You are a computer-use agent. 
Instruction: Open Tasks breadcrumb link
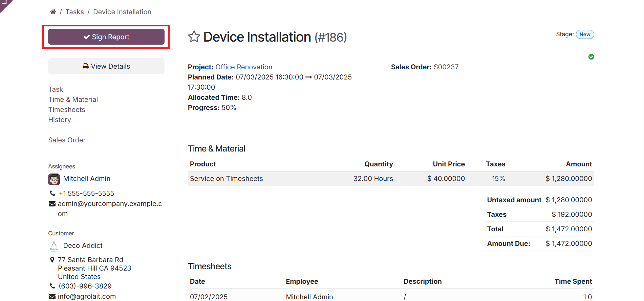tap(74, 12)
